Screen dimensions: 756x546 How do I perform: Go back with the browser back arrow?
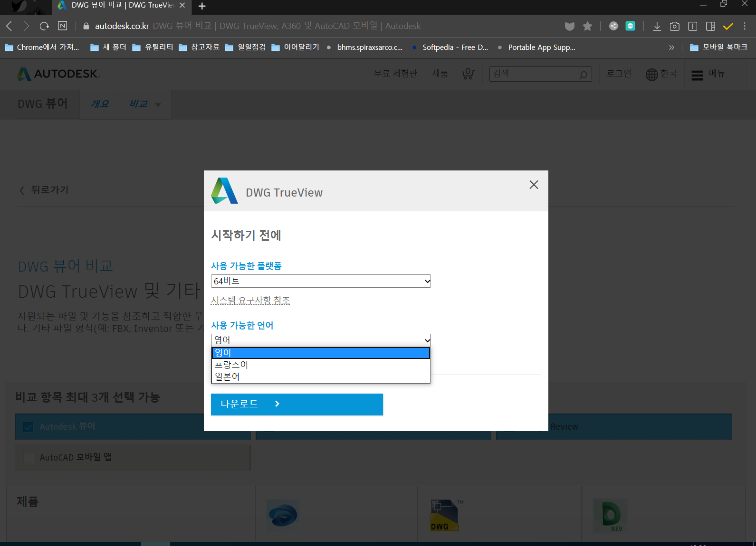click(x=9, y=26)
